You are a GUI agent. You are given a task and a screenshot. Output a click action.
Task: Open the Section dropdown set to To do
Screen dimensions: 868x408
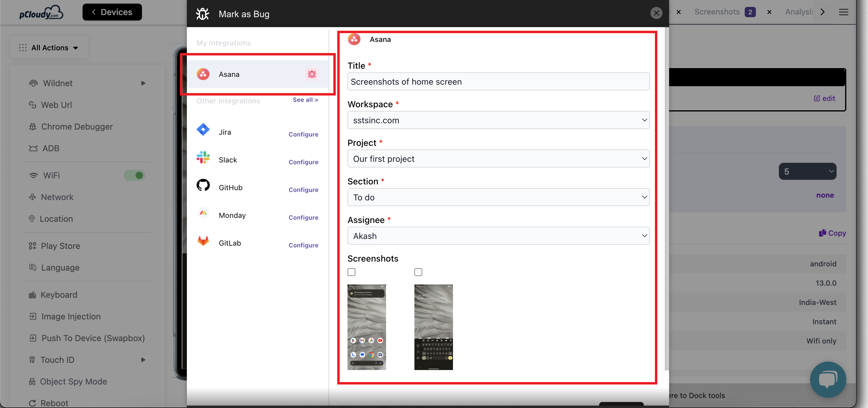coord(498,197)
